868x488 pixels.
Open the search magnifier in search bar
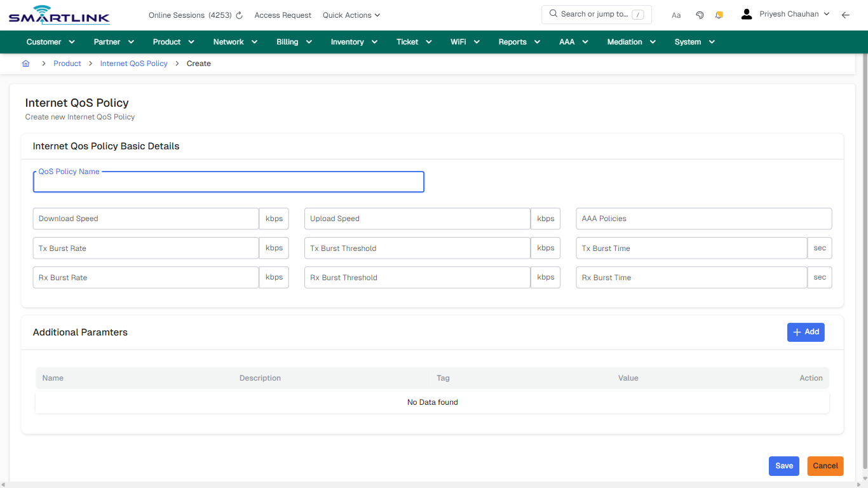[x=552, y=13]
